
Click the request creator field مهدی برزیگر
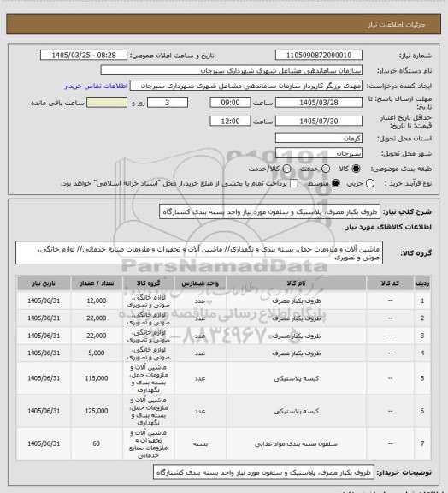246,86
